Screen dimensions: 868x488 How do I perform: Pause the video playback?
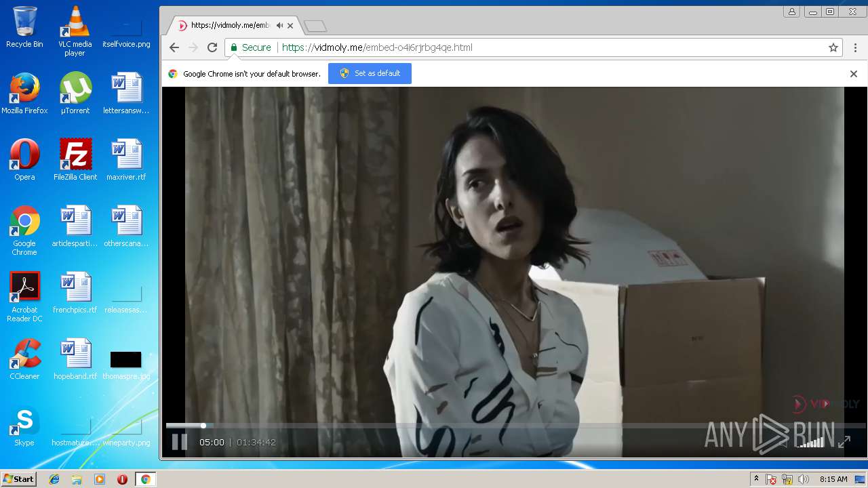point(179,442)
